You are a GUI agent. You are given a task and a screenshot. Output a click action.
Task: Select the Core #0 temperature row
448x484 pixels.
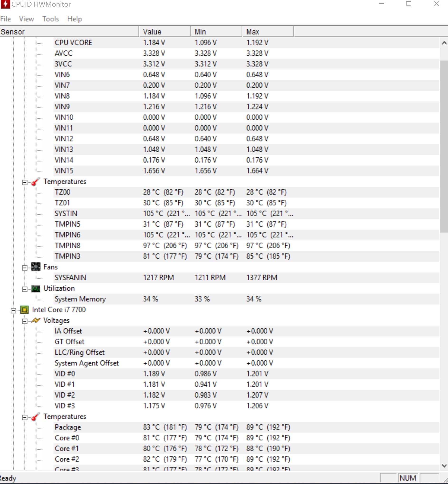246,438
